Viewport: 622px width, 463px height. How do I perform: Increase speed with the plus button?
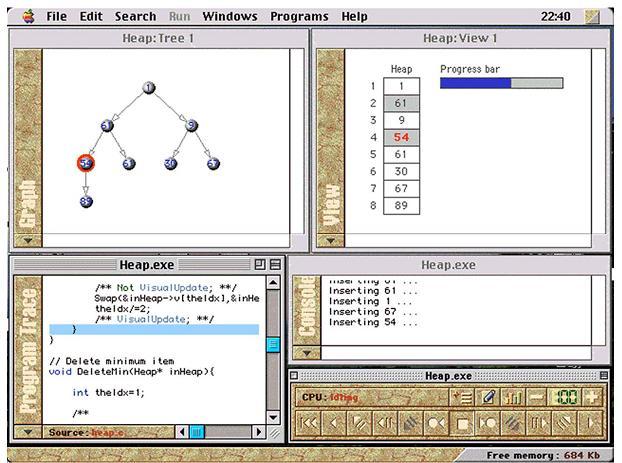coord(592,397)
